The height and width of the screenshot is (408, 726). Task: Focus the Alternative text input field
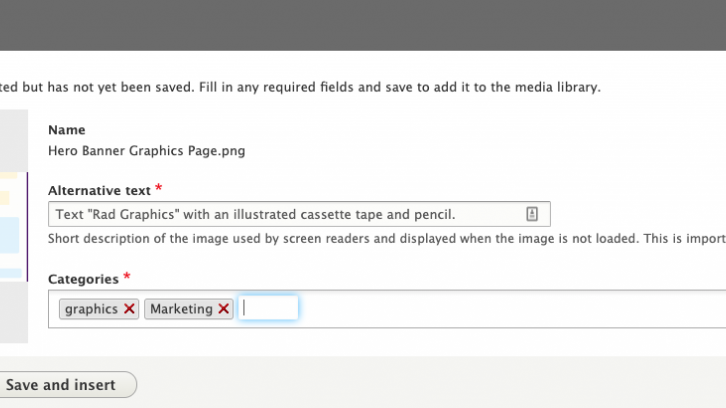pos(299,214)
